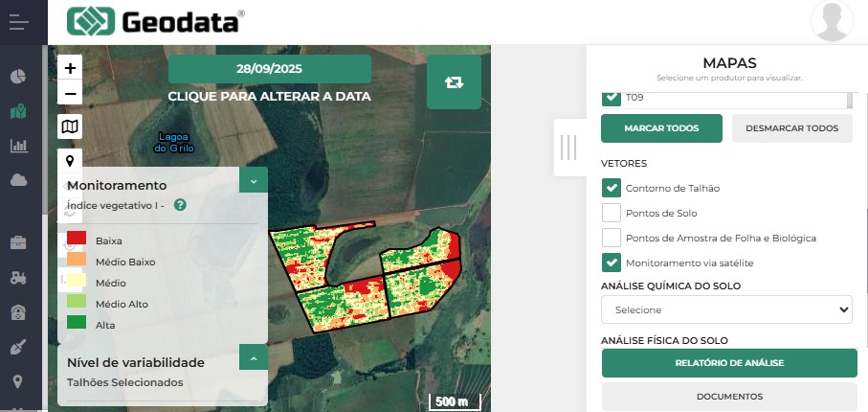Open Relatório de Análise
The width and height of the screenshot is (868, 412).
(729, 363)
